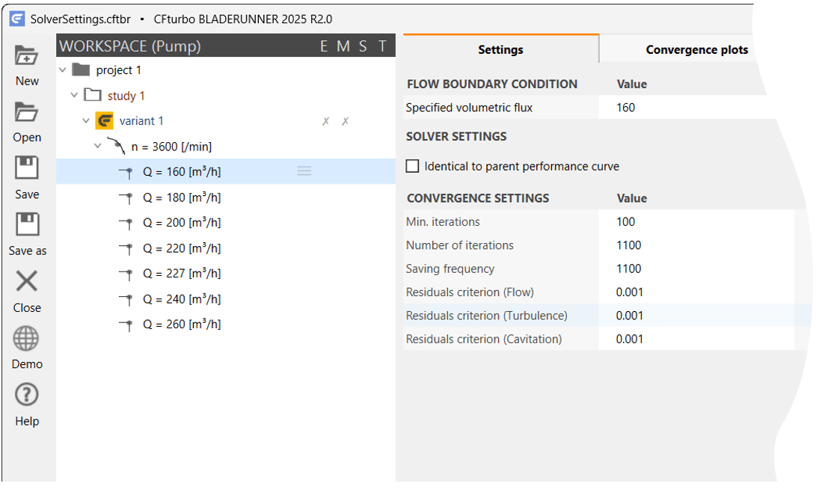Open the Demo globe icon
Viewport: 822px width, 504px height.
click(x=25, y=339)
